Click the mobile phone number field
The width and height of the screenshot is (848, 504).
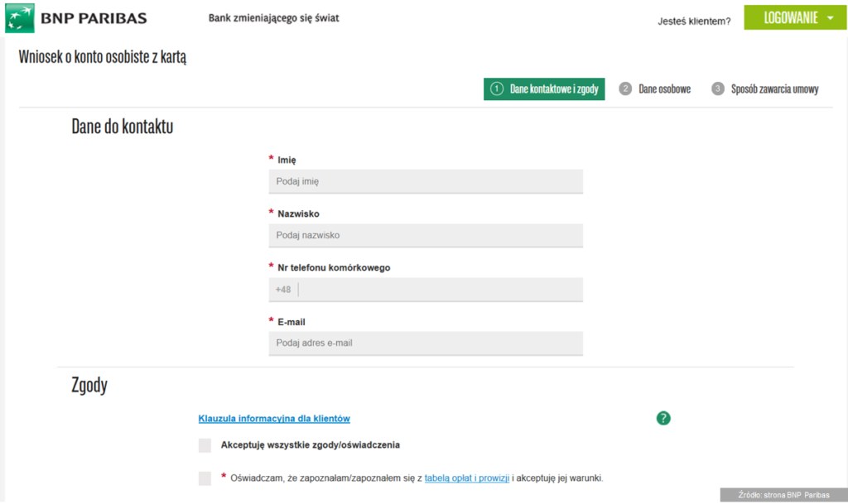tap(439, 290)
